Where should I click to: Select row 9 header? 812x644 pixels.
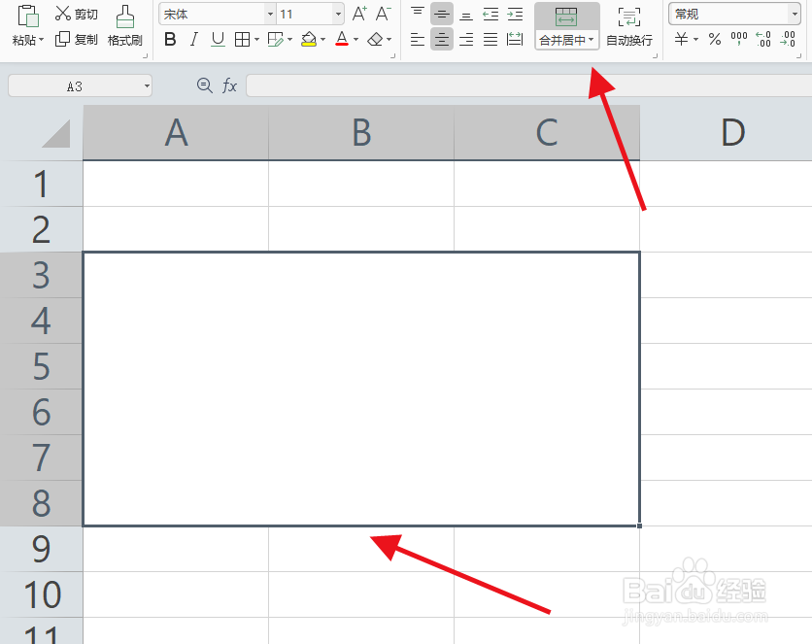[42, 549]
